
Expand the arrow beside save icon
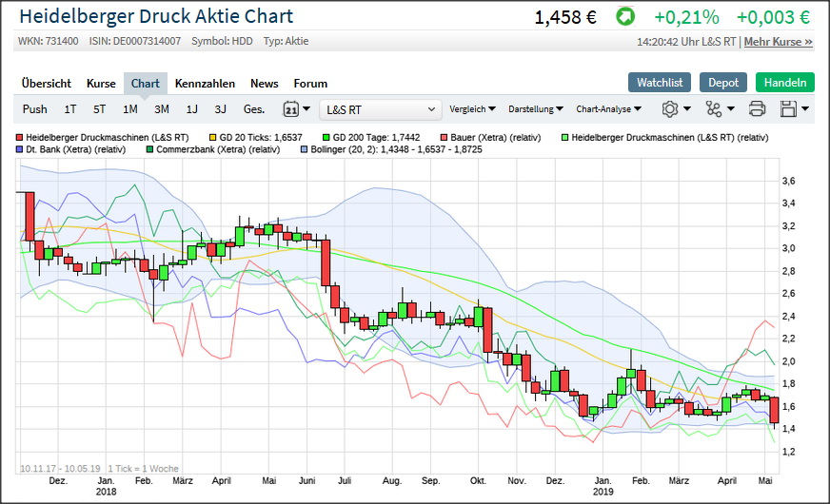click(805, 109)
